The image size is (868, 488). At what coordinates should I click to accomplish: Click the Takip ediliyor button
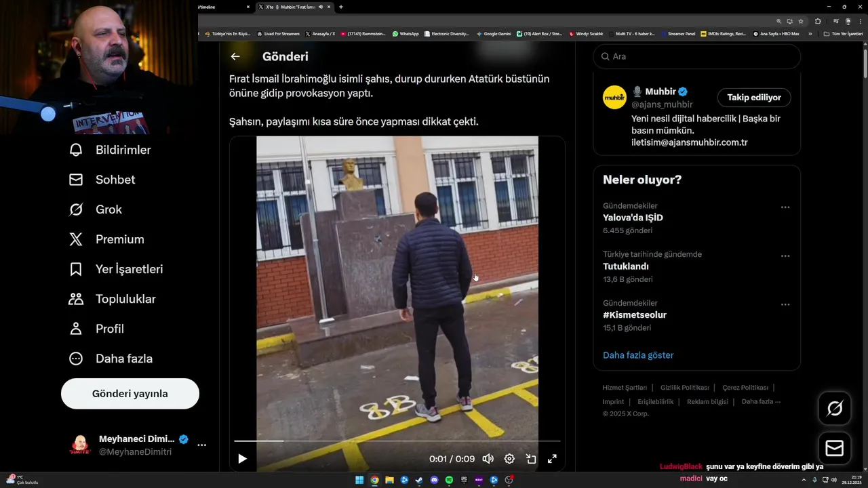(754, 98)
